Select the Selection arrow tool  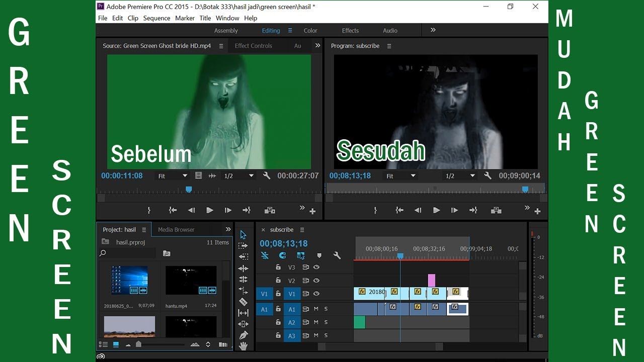[x=243, y=235]
